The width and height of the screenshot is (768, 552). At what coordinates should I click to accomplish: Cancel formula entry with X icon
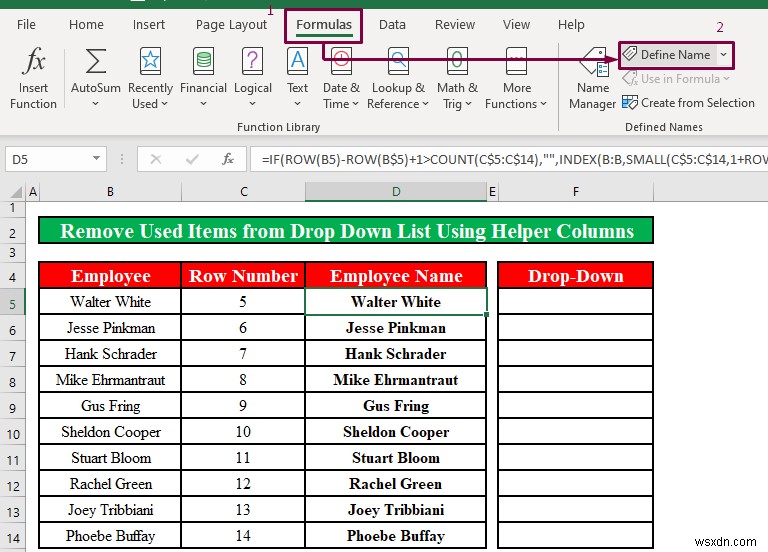[x=156, y=159]
